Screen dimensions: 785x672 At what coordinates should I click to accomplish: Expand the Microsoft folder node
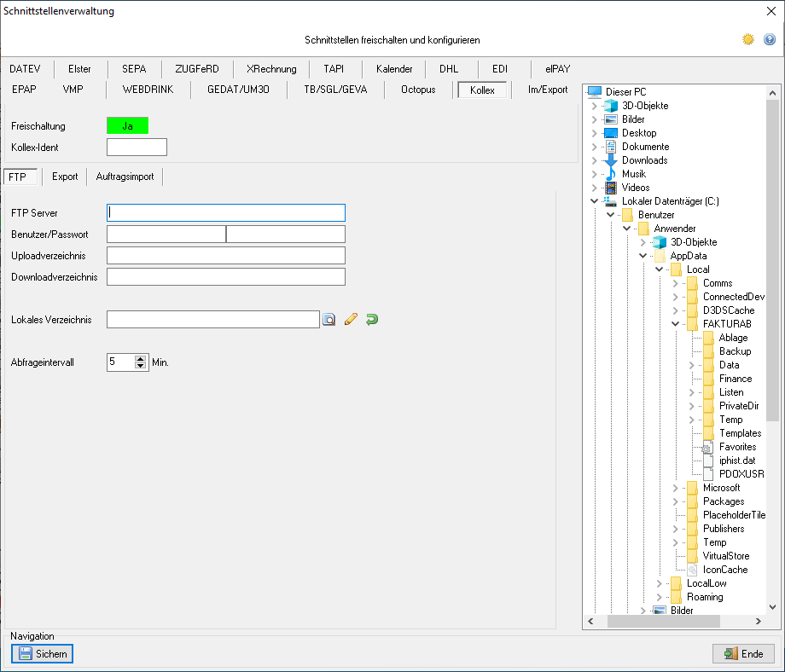pos(675,488)
